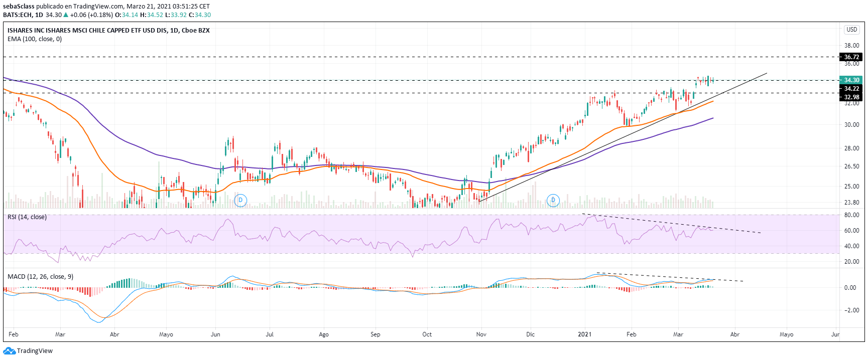
Task: Click the 28.00 price axis value
Action: coord(851,148)
